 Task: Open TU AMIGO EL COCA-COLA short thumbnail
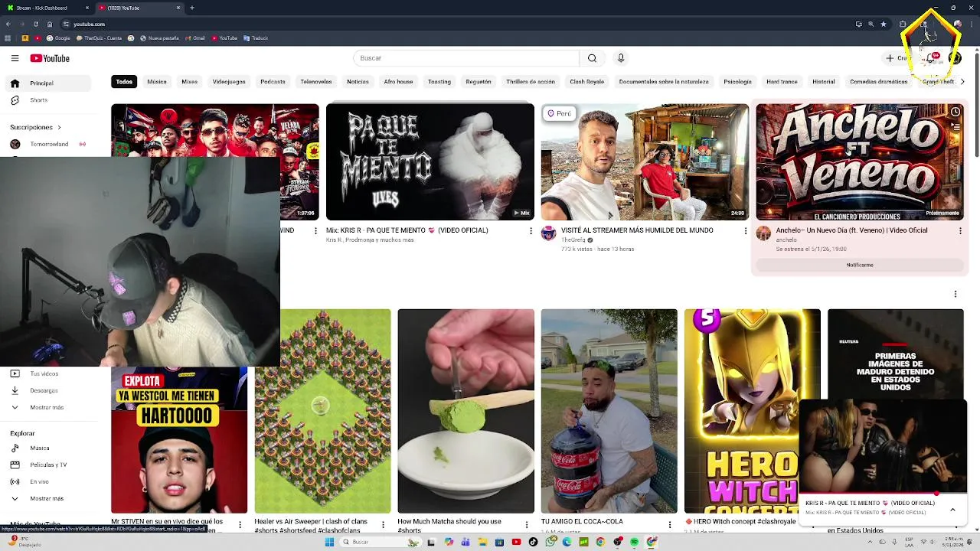pos(609,411)
